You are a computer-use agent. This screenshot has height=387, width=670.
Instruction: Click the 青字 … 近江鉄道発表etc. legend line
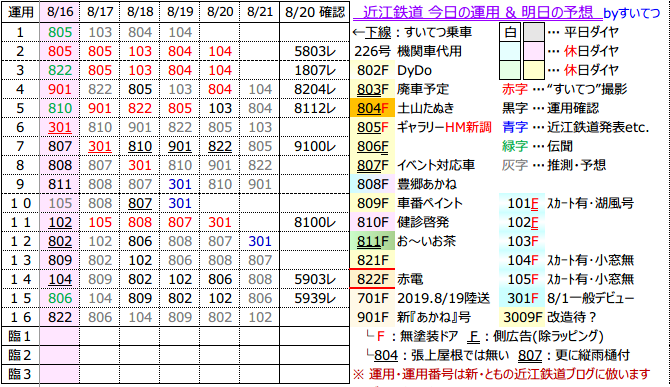click(576, 127)
